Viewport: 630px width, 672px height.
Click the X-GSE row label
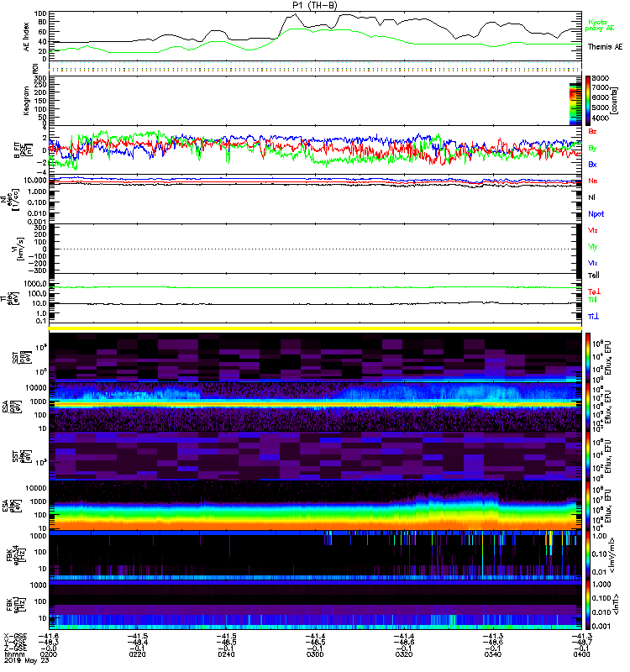[x=15, y=636]
